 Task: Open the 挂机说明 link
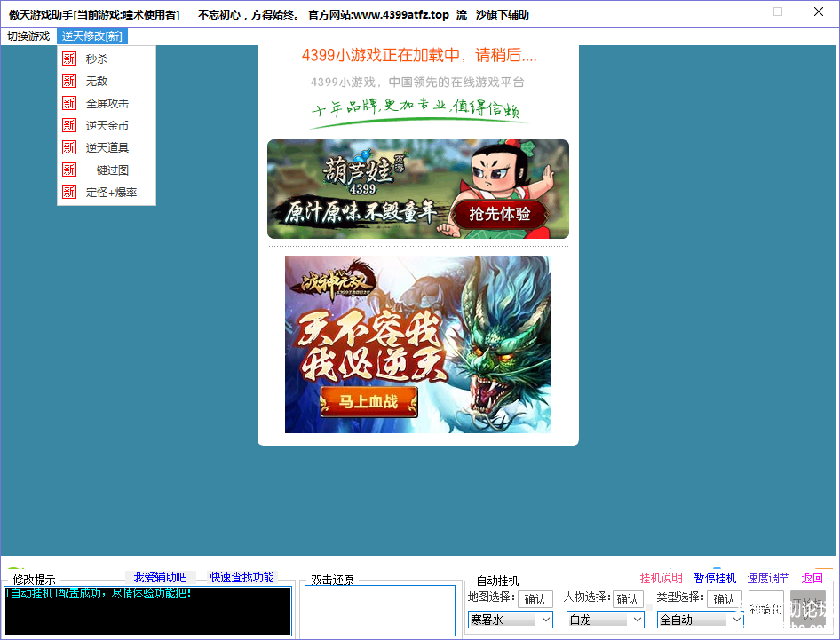661,578
